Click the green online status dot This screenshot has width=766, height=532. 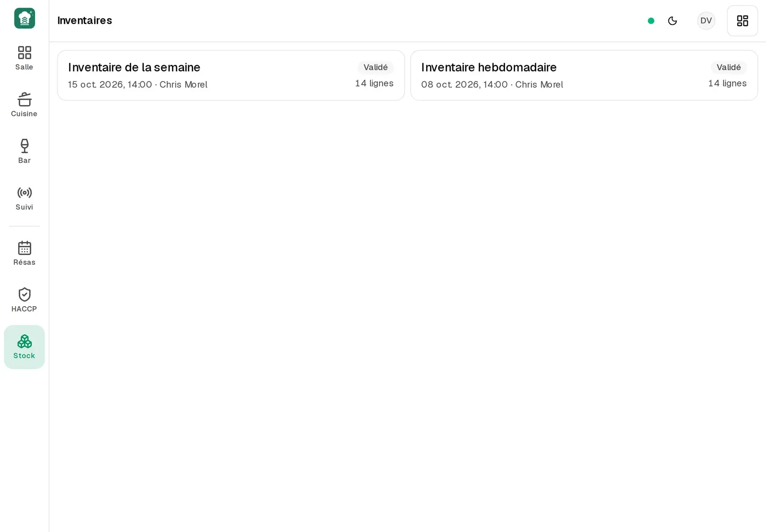click(x=651, y=21)
